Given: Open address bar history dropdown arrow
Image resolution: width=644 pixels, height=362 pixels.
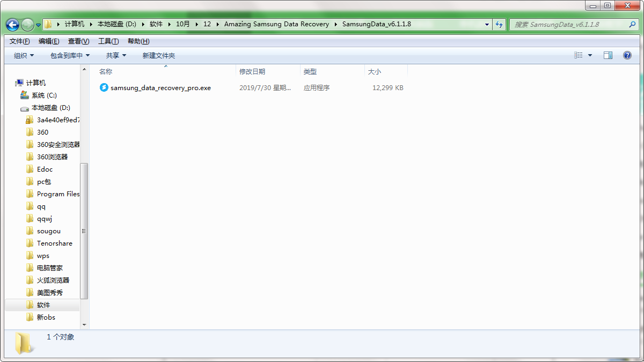Looking at the screenshot, I should (487, 24).
